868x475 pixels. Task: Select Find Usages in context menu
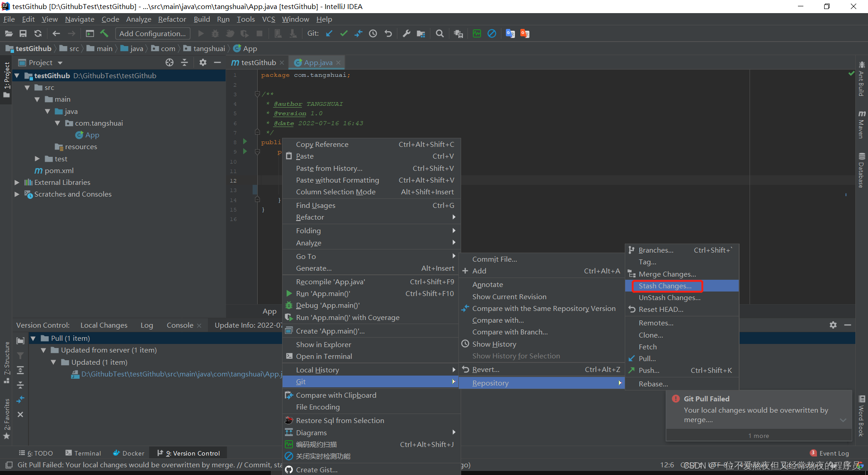point(371,205)
